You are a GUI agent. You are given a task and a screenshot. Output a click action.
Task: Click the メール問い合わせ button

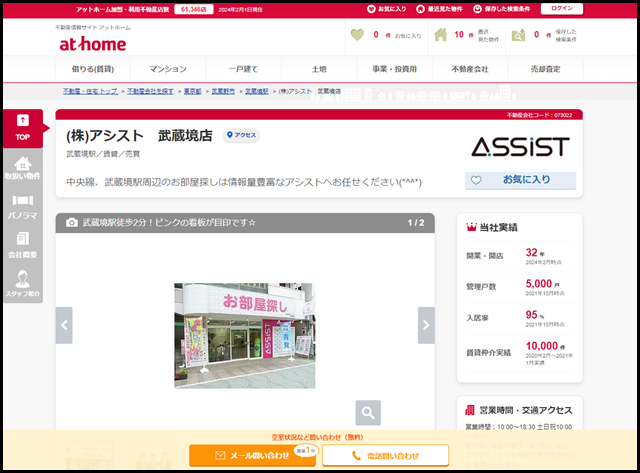pyautogui.click(x=252, y=455)
